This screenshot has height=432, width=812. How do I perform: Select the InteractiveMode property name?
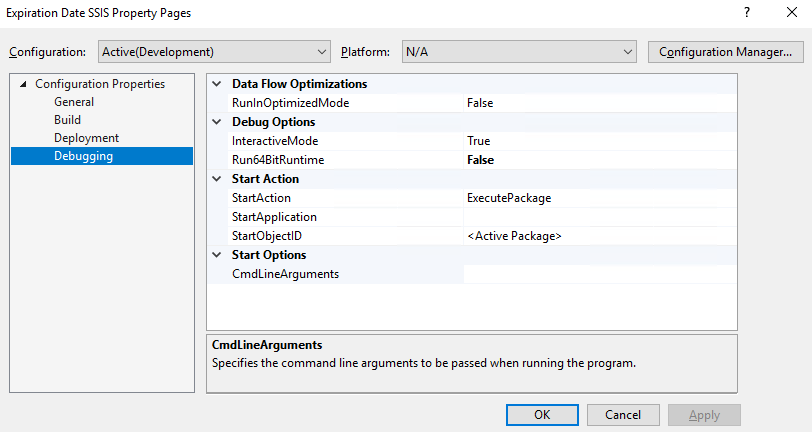[275, 141]
